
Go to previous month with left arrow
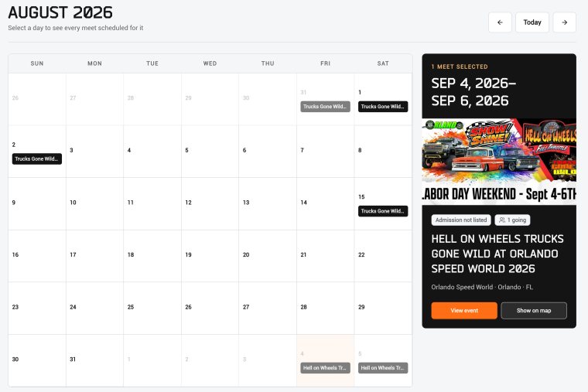pyautogui.click(x=500, y=22)
